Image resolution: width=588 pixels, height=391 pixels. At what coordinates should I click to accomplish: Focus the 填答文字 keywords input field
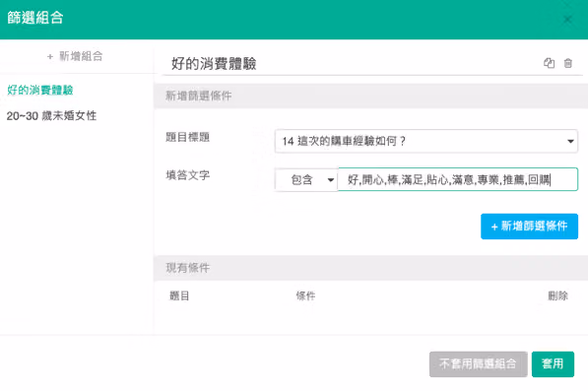coord(458,179)
